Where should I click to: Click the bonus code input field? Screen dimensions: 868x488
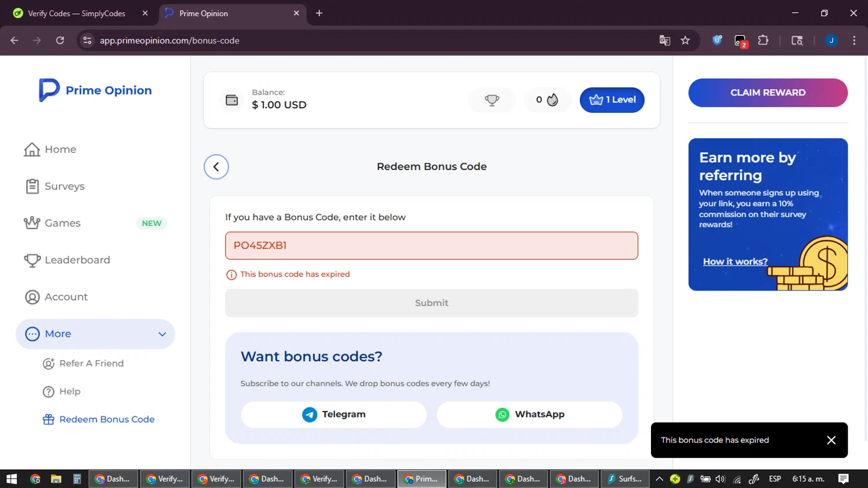click(432, 245)
